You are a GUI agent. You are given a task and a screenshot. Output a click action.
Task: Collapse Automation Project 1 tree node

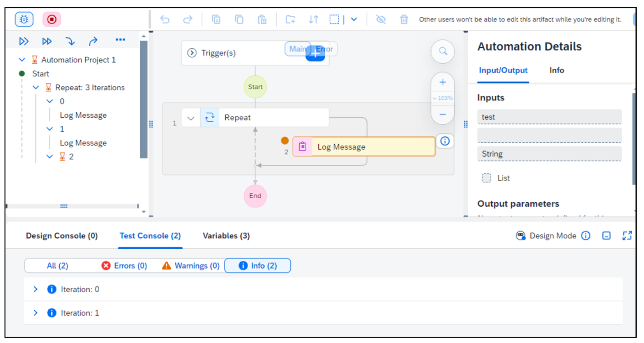[22, 60]
